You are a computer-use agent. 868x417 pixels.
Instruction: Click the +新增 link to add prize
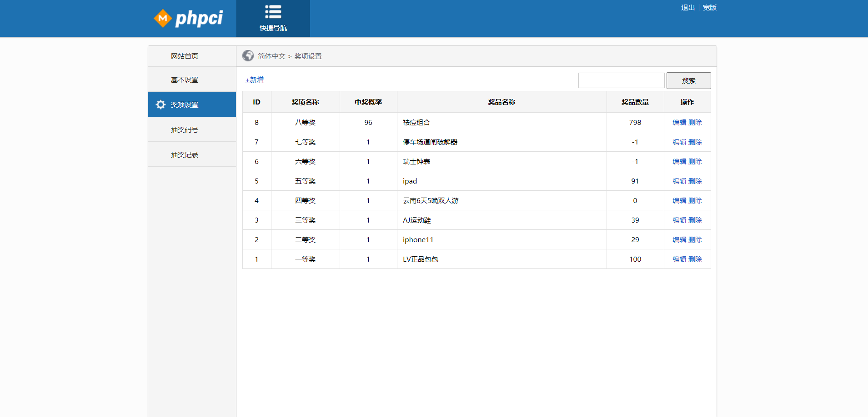click(x=255, y=80)
